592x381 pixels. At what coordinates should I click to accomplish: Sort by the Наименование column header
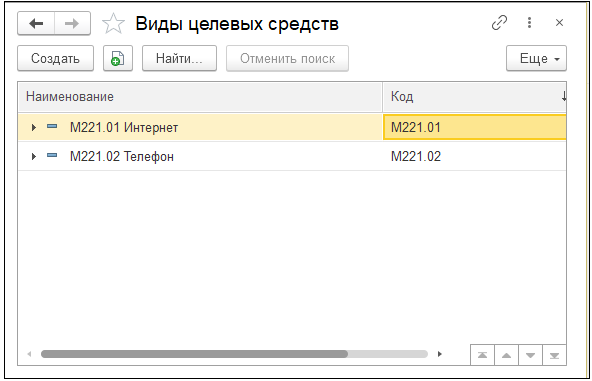coord(200,97)
